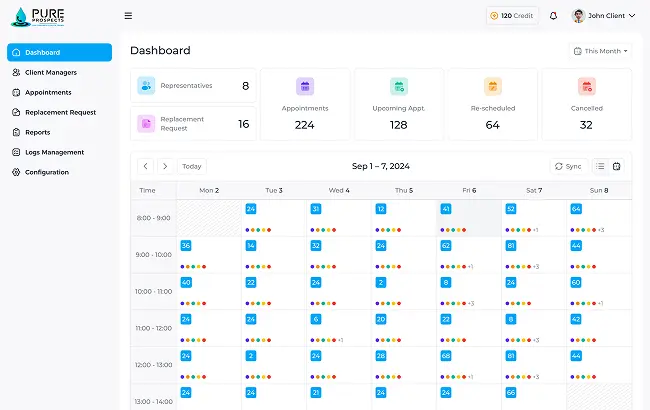This screenshot has width=650, height=410.
Task: Click the Configuration settings icon
Action: click(x=16, y=172)
